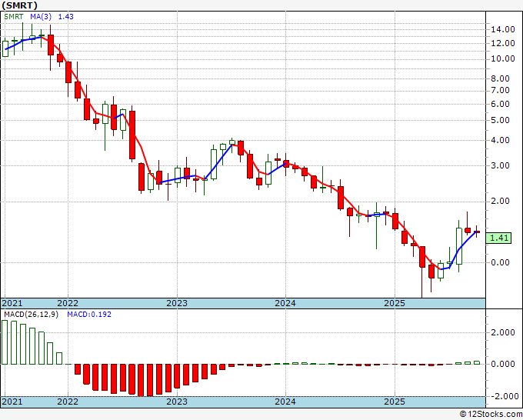Click 2024 on the price chart timeline

pos(285,303)
